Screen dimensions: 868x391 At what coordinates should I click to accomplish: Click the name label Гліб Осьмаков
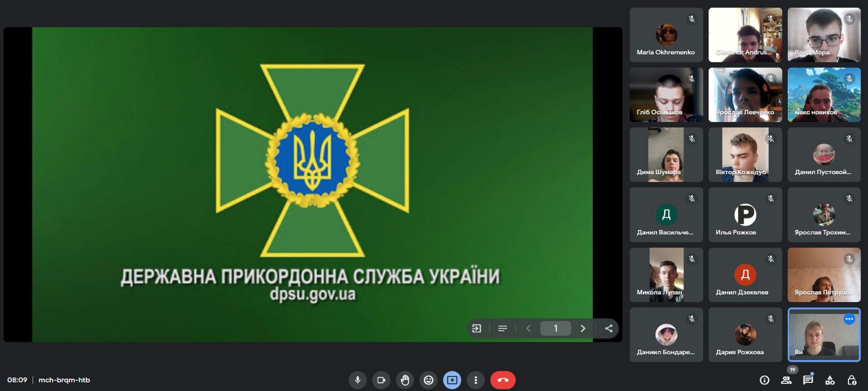660,112
